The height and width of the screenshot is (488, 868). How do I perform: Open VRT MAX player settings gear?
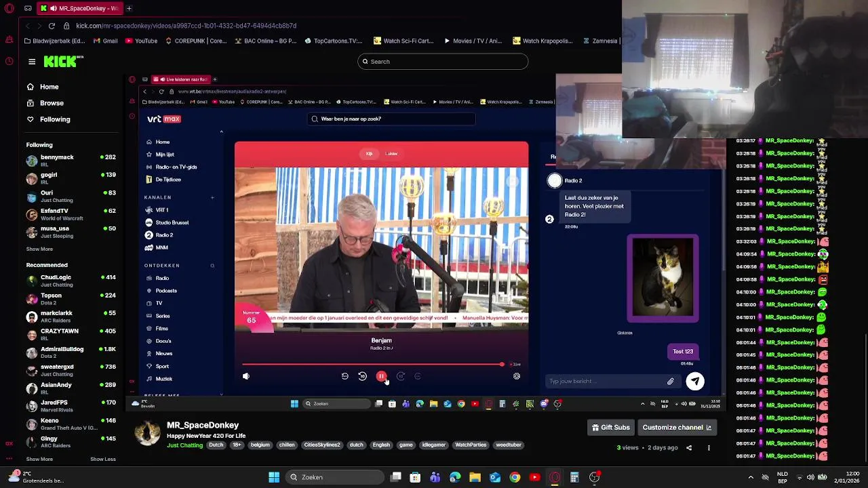click(517, 376)
